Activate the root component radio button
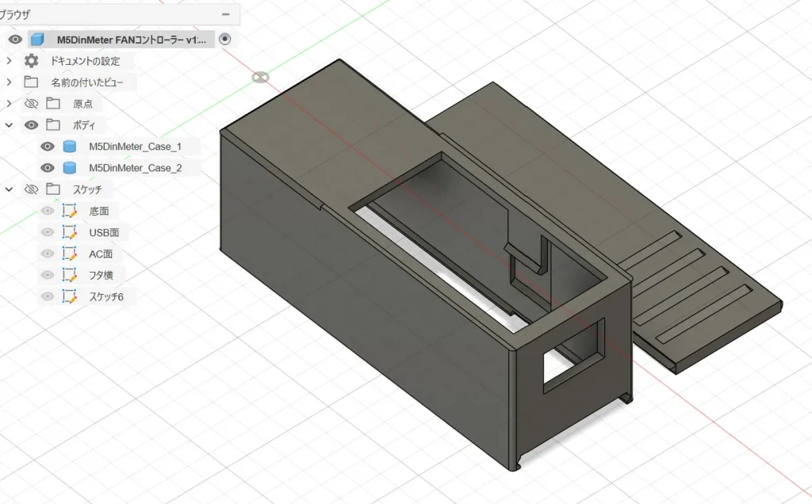The width and height of the screenshot is (812, 504). (x=225, y=40)
